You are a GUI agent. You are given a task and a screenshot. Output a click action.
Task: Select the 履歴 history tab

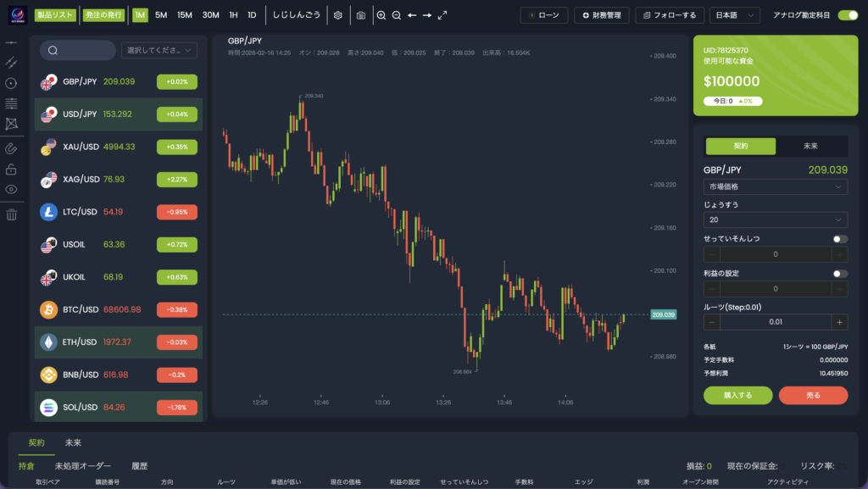pos(139,465)
